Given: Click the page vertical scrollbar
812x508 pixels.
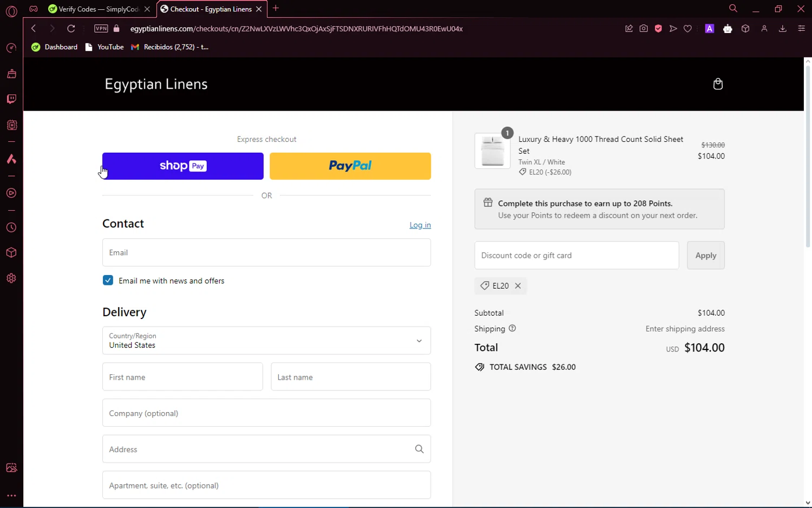Looking at the screenshot, I should point(808,157).
